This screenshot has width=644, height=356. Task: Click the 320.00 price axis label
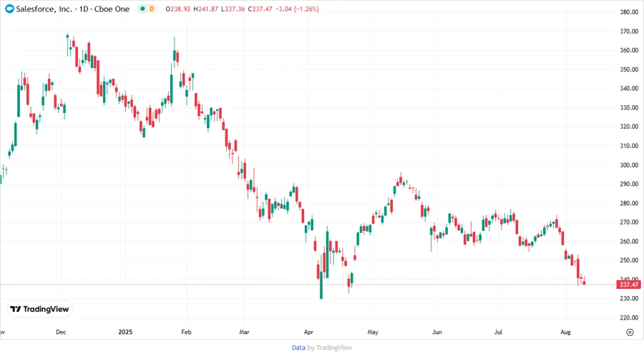coord(629,127)
